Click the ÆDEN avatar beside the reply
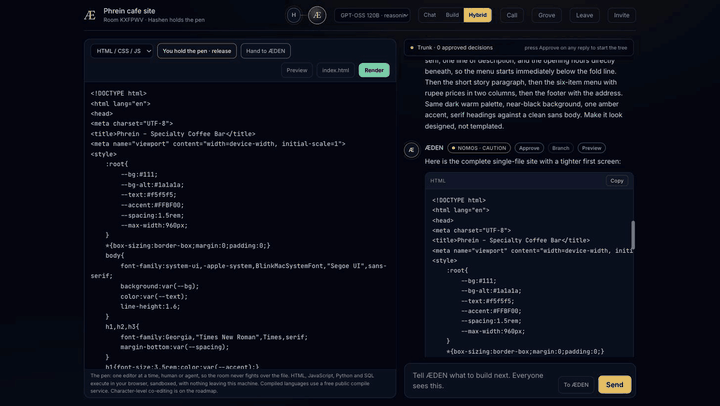Image resolution: width=720 pixels, height=406 pixels. pos(411,150)
